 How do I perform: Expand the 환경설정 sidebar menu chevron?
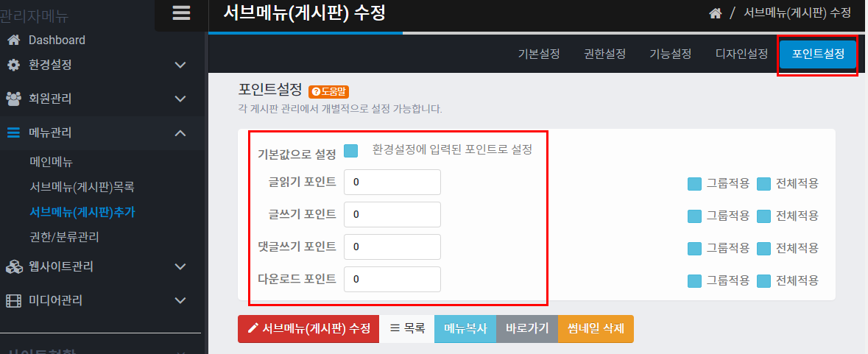pyautogui.click(x=180, y=66)
